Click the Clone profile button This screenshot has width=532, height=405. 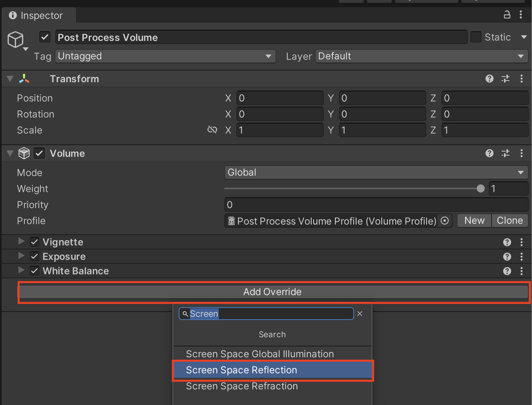coord(510,221)
